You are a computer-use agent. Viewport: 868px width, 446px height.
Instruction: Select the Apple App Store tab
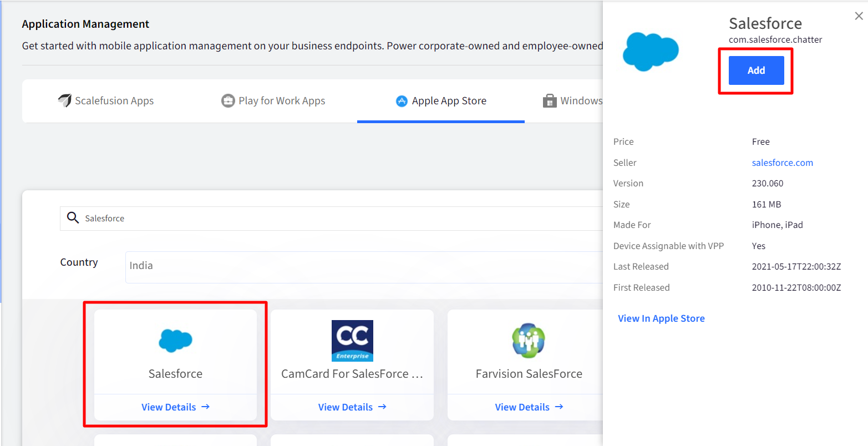441,101
